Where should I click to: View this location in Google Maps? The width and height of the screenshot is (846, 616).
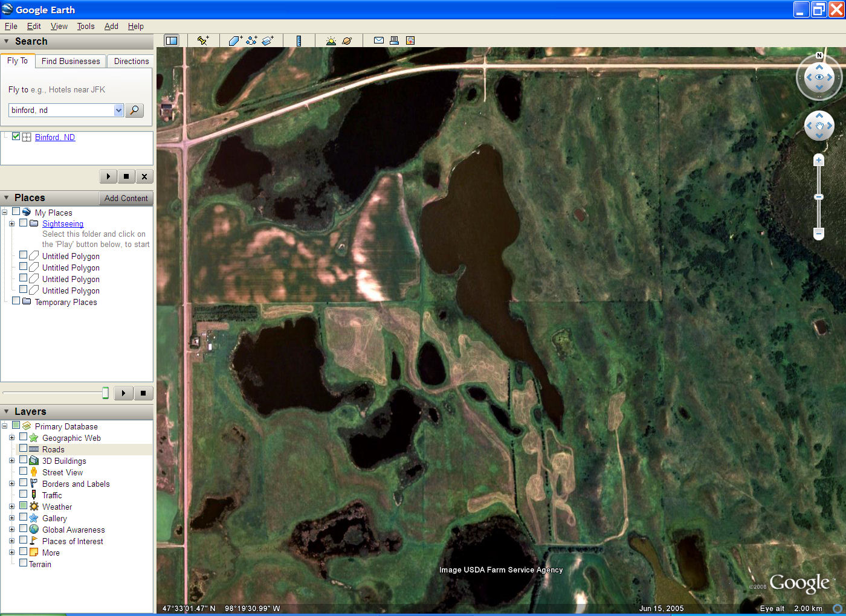point(410,40)
